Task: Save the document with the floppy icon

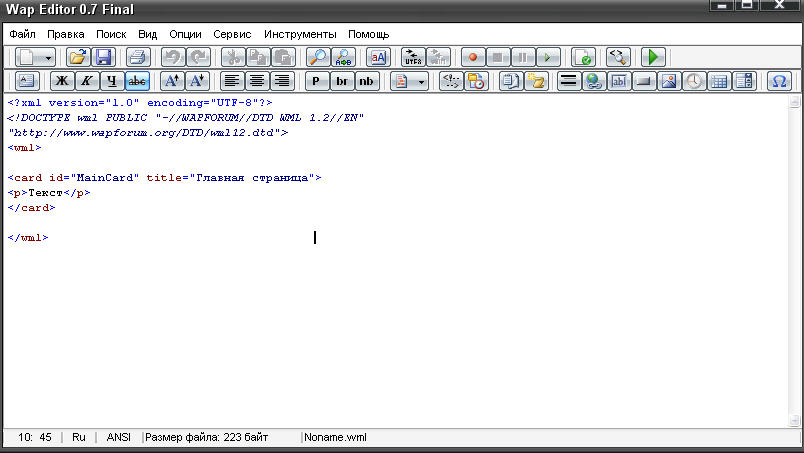Action: pyautogui.click(x=103, y=57)
